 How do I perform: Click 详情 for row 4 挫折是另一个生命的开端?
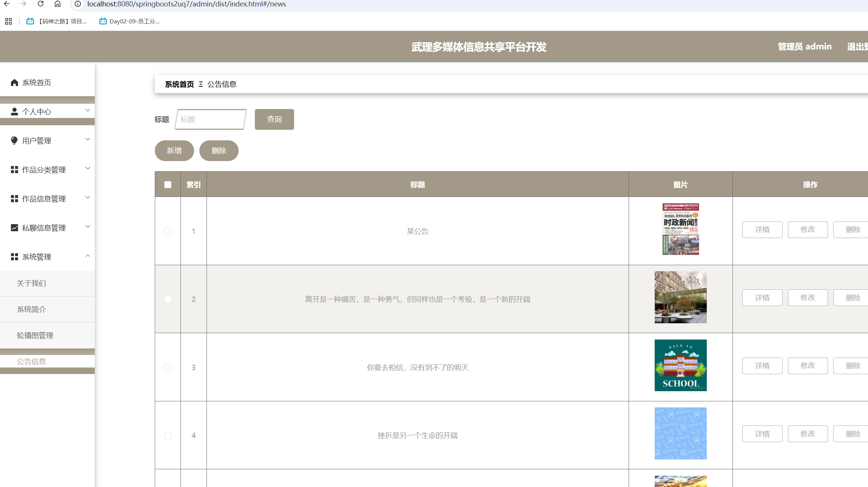762,434
